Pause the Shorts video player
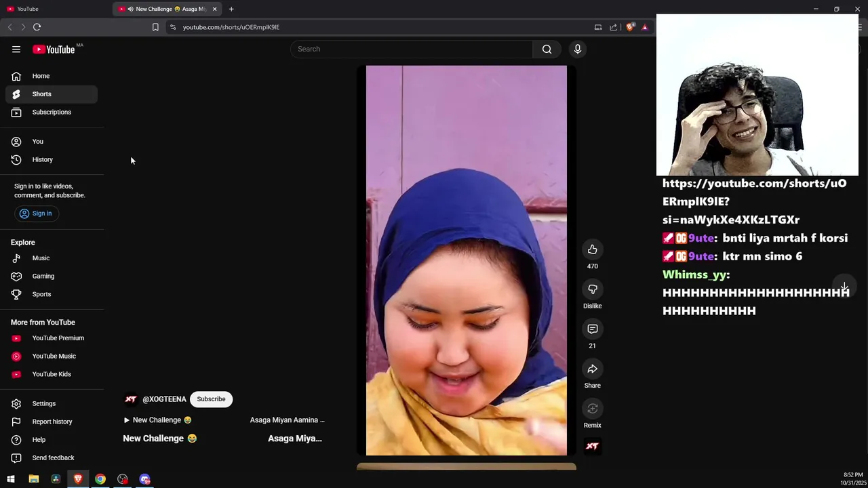The image size is (868, 488). point(467,260)
